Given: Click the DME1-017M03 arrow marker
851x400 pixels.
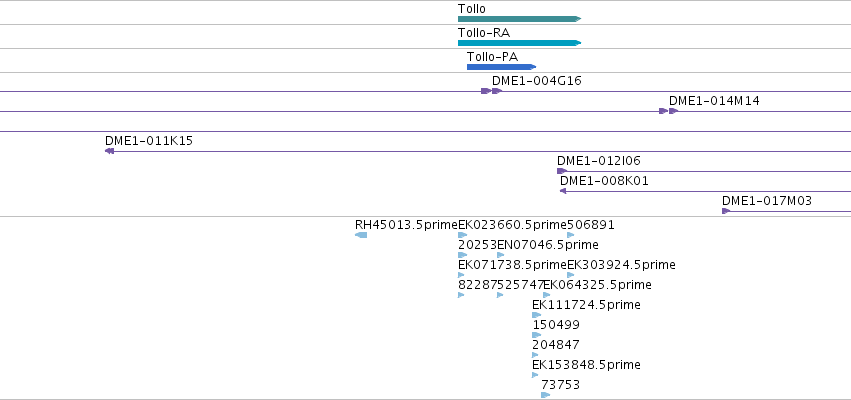Looking at the screenshot, I should click(x=726, y=211).
